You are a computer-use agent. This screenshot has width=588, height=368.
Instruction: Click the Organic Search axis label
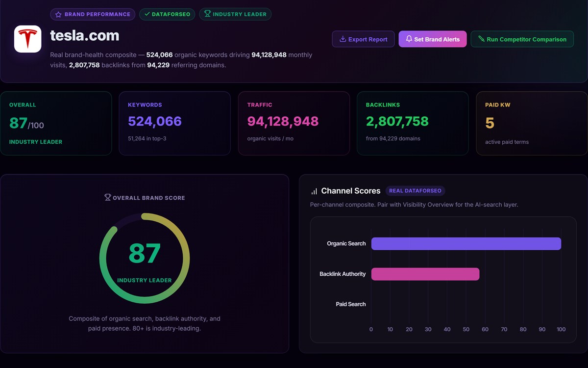[x=346, y=243]
